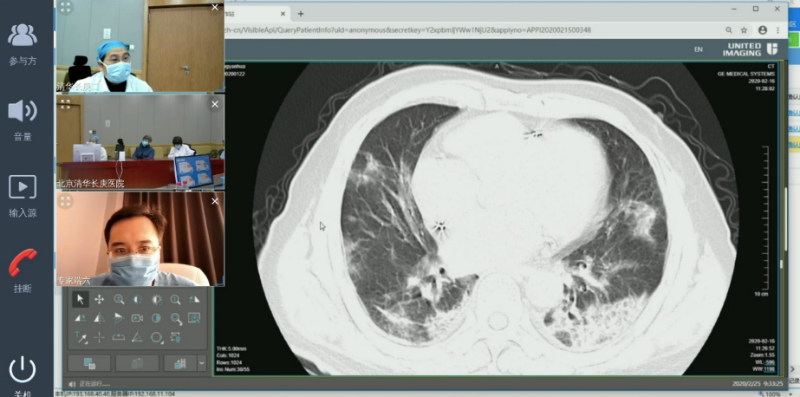Choose the pan move tool

coord(99,300)
